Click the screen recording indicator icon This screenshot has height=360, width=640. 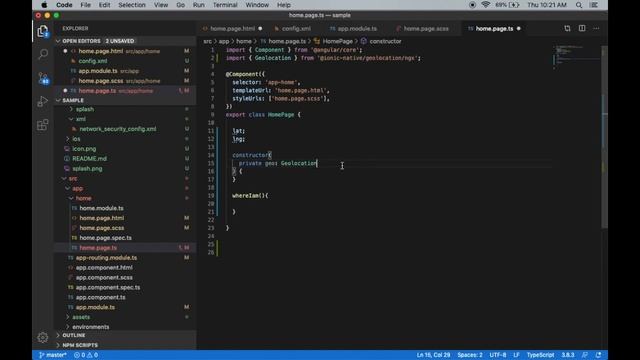click(472, 5)
